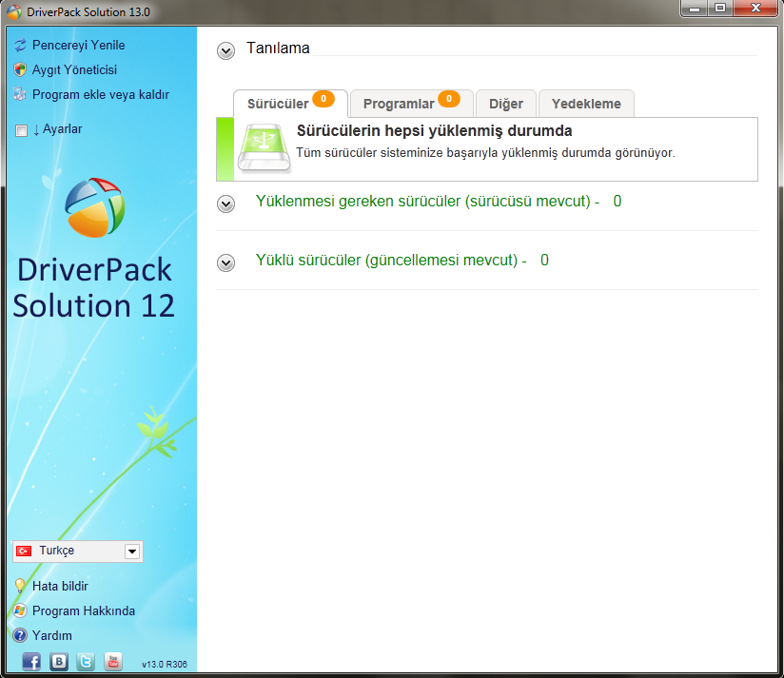Click the Turkish flag in the language box
784x678 pixels.
point(24,551)
